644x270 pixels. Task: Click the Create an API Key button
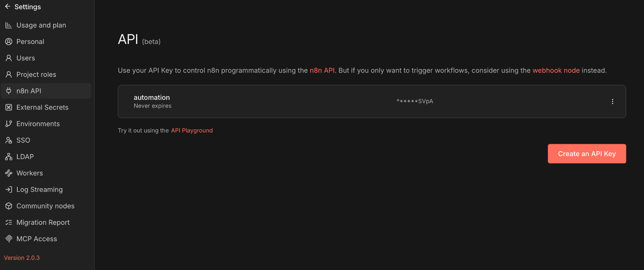click(587, 154)
